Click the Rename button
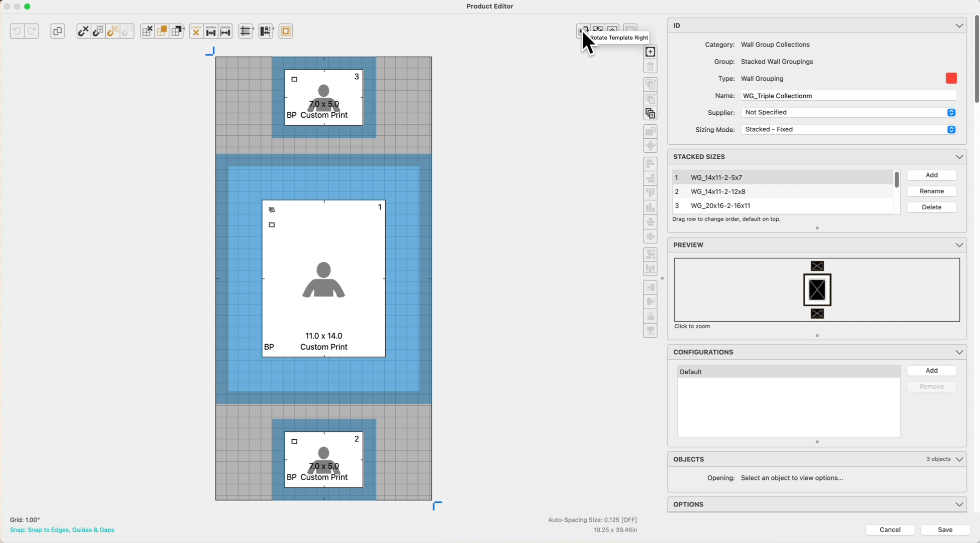The image size is (980, 543). point(931,191)
